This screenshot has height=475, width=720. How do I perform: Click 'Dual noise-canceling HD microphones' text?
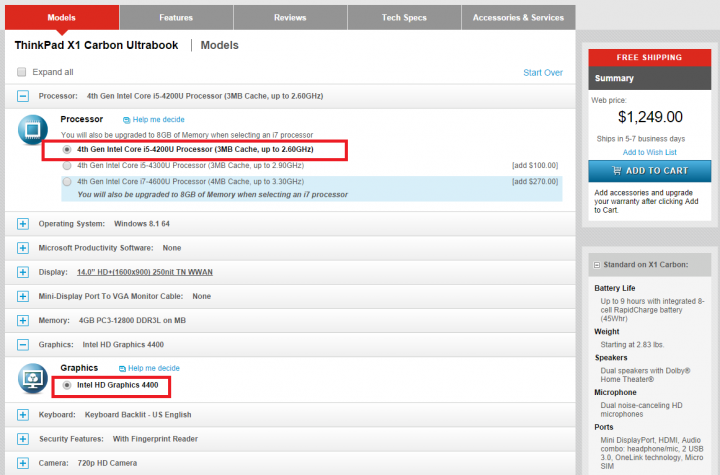coord(641,410)
